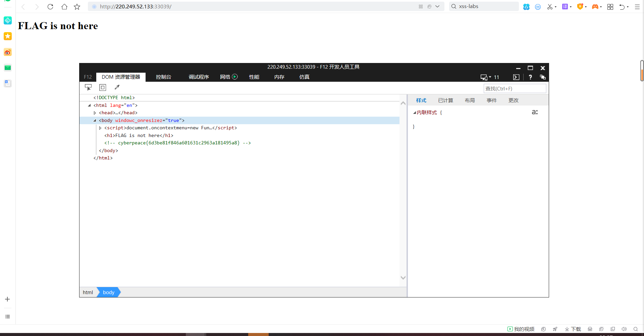The width and height of the screenshot is (644, 336).
Task: Click the undo closed-tab arrow icon
Action: coord(622,7)
